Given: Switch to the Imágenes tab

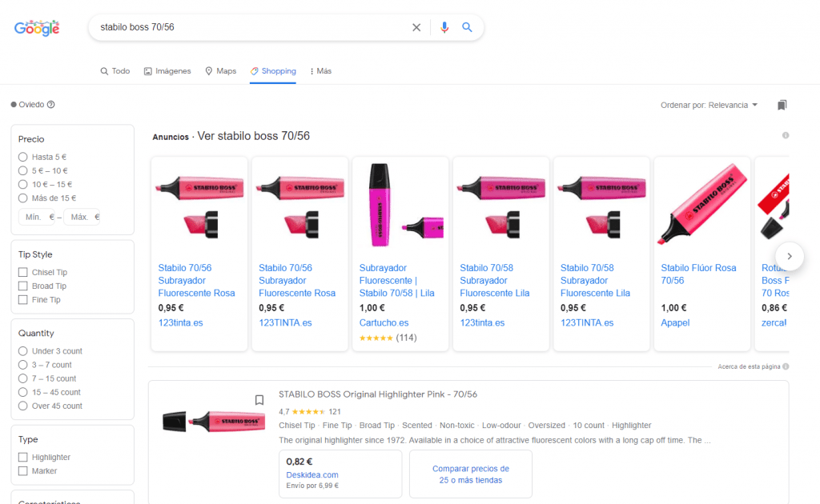Looking at the screenshot, I should pyautogui.click(x=167, y=71).
